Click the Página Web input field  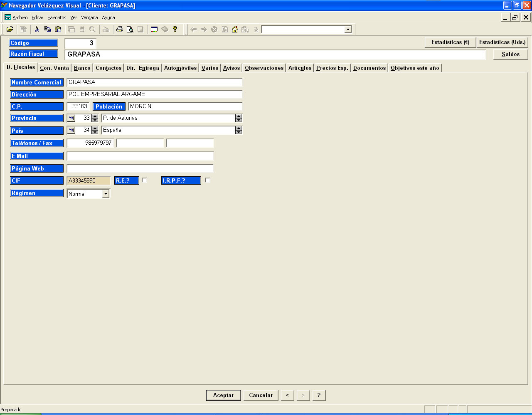[x=140, y=168]
